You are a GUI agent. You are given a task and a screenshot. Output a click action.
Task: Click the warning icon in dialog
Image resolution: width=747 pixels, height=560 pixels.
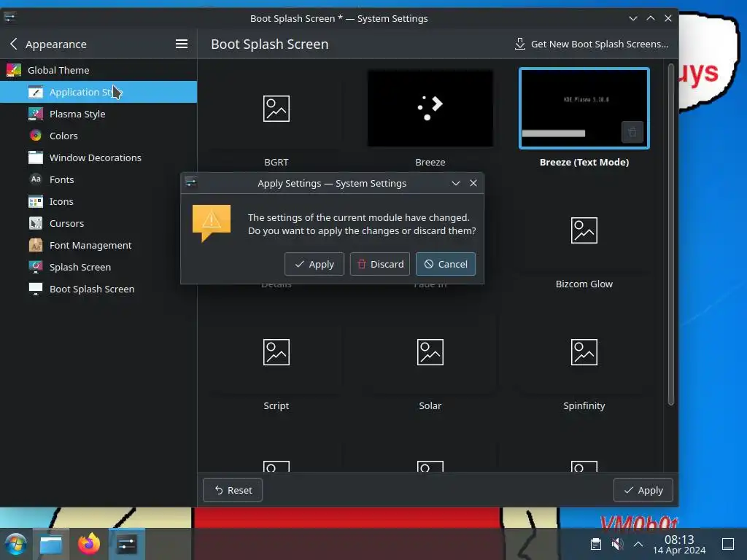click(212, 223)
